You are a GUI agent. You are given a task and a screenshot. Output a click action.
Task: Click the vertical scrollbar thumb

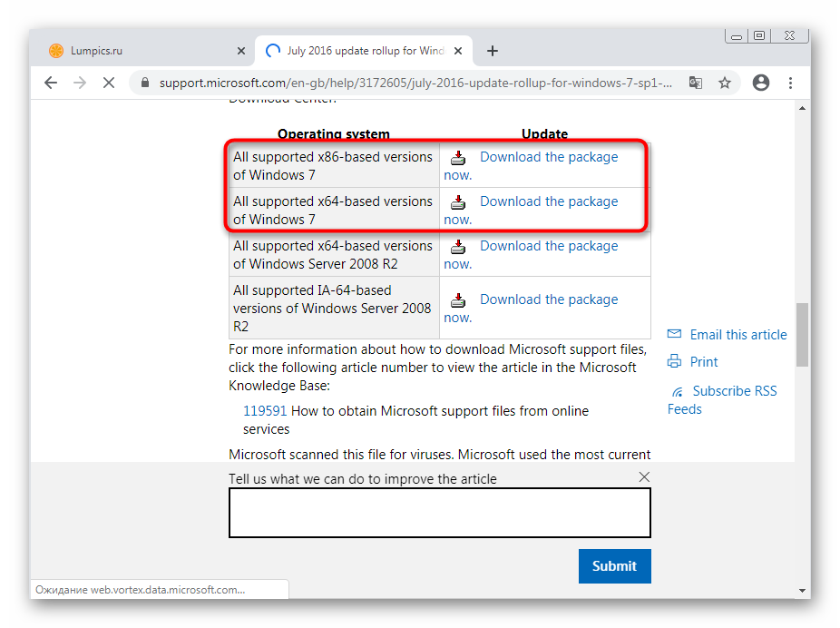click(802, 335)
